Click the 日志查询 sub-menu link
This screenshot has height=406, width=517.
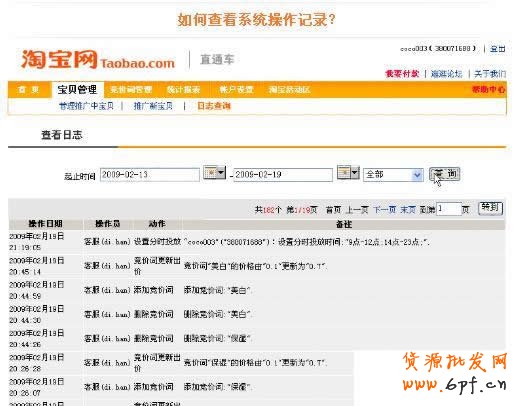click(x=214, y=106)
